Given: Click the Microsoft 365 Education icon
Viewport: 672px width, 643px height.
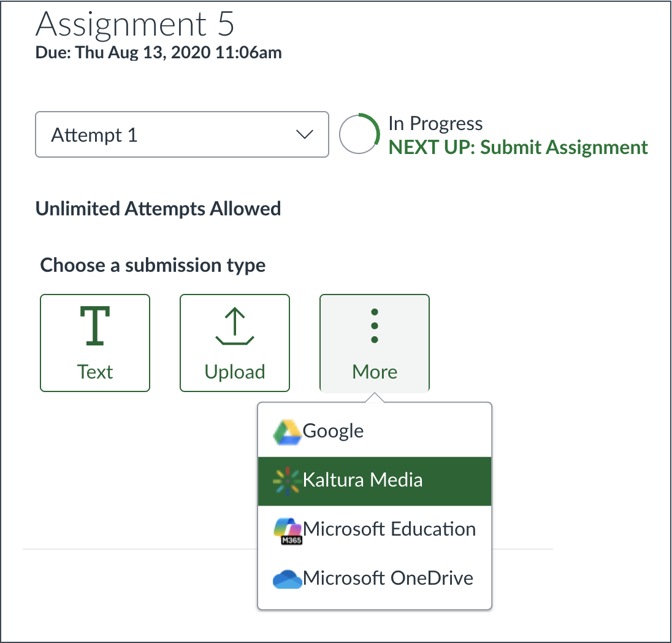Looking at the screenshot, I should pyautogui.click(x=288, y=531).
